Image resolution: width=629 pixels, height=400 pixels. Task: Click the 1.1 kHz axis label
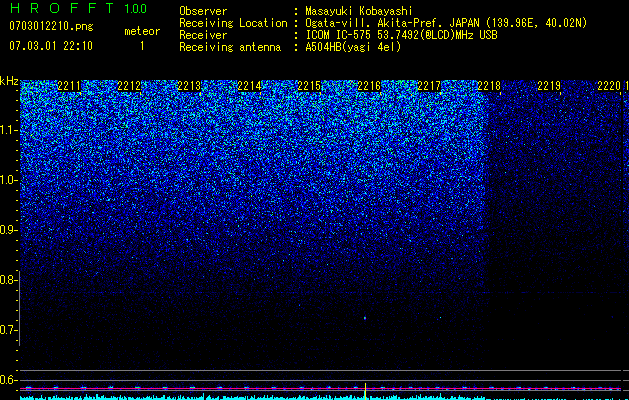[x=9, y=130]
